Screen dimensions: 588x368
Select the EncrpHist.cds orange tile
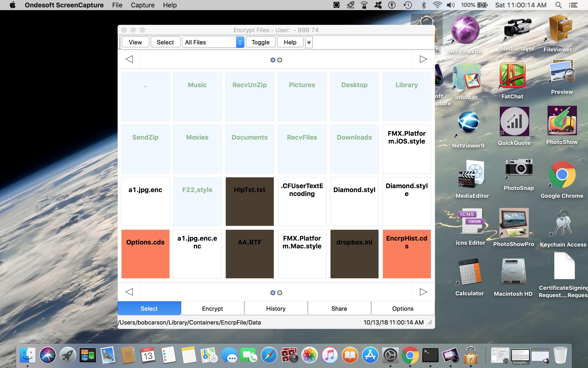click(407, 254)
